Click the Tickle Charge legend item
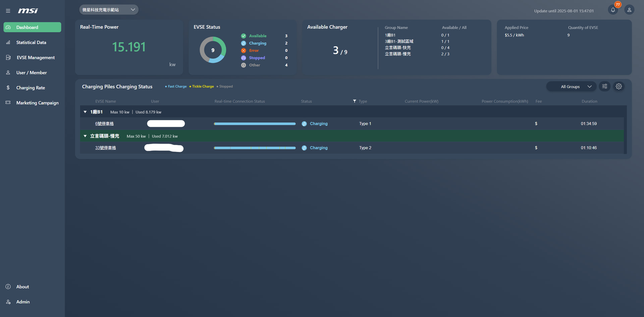 click(202, 86)
